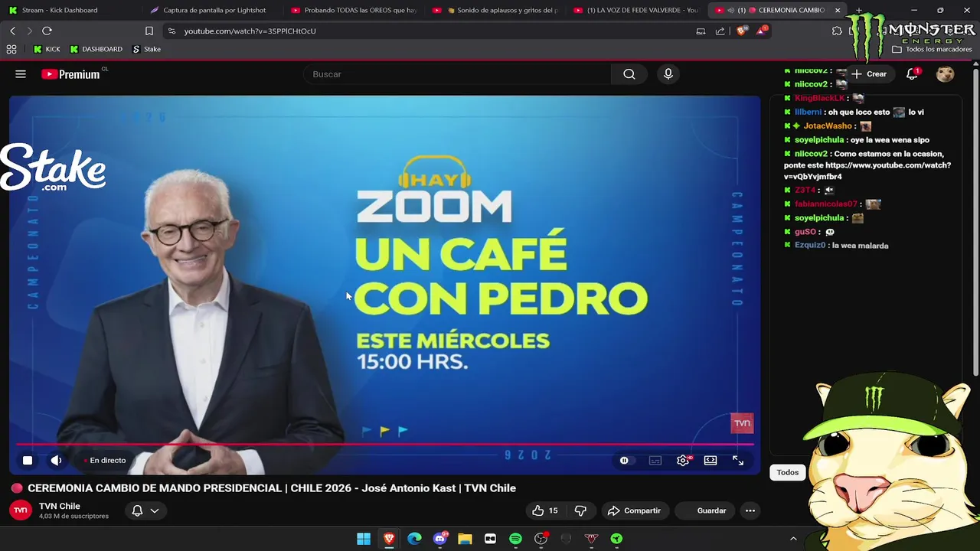Reload the page
980x551 pixels.
(x=47, y=31)
